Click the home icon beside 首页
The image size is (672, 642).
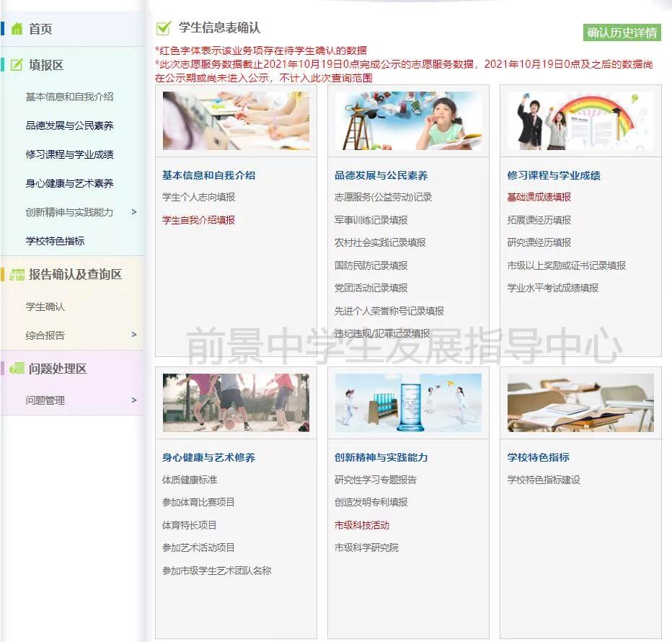[16, 29]
